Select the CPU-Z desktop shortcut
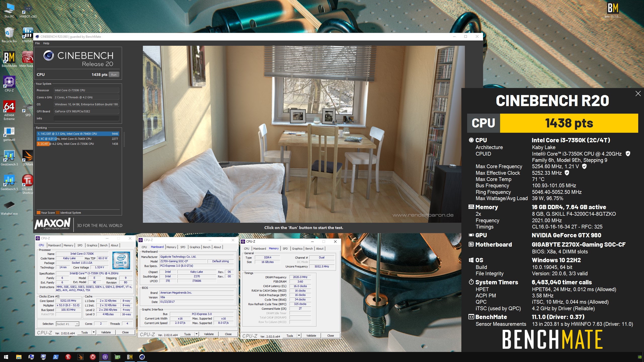 click(9, 84)
